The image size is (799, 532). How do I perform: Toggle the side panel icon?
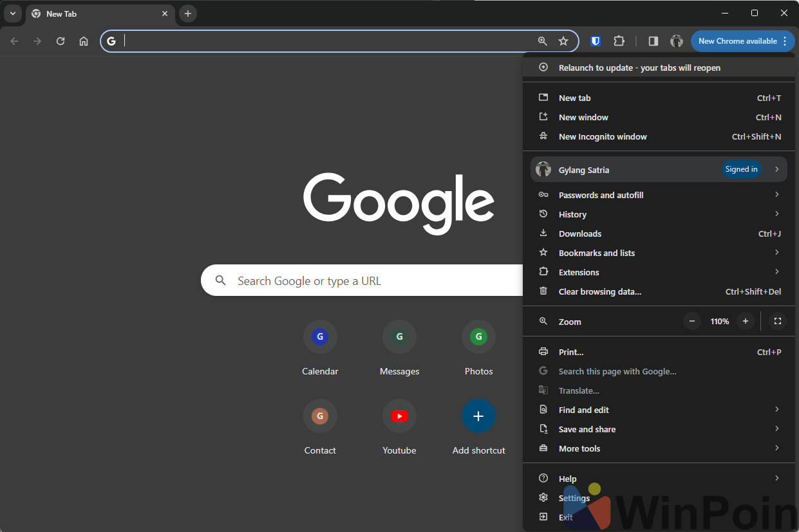coord(653,41)
